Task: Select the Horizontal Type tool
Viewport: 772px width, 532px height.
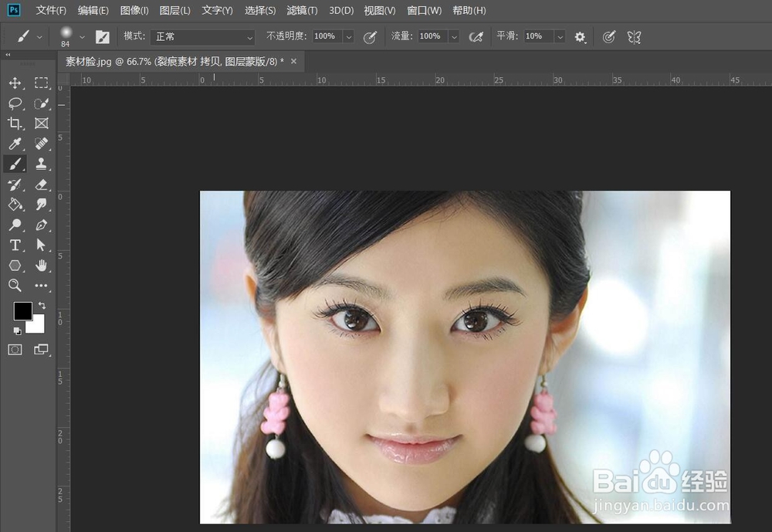Action: click(15, 245)
